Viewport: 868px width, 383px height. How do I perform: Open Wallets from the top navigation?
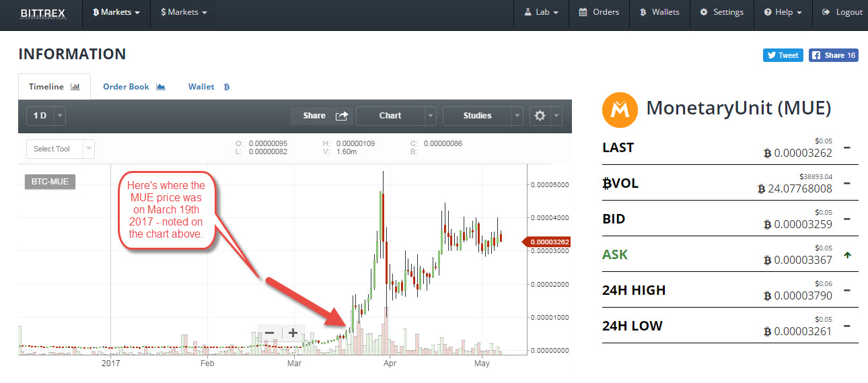pyautogui.click(x=659, y=12)
